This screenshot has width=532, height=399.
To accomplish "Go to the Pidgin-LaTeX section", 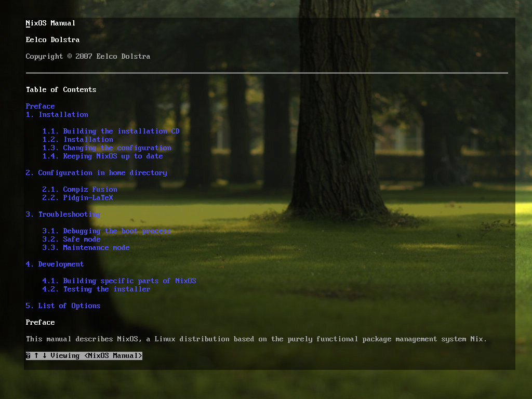I will click(x=77, y=197).
